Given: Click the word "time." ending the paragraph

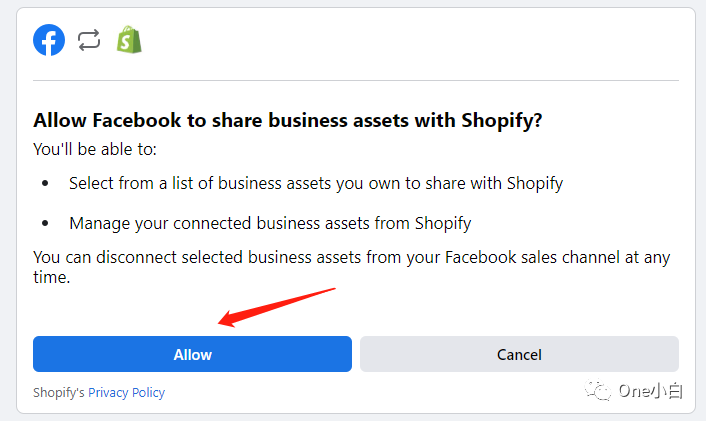Looking at the screenshot, I should pyautogui.click(x=52, y=277).
